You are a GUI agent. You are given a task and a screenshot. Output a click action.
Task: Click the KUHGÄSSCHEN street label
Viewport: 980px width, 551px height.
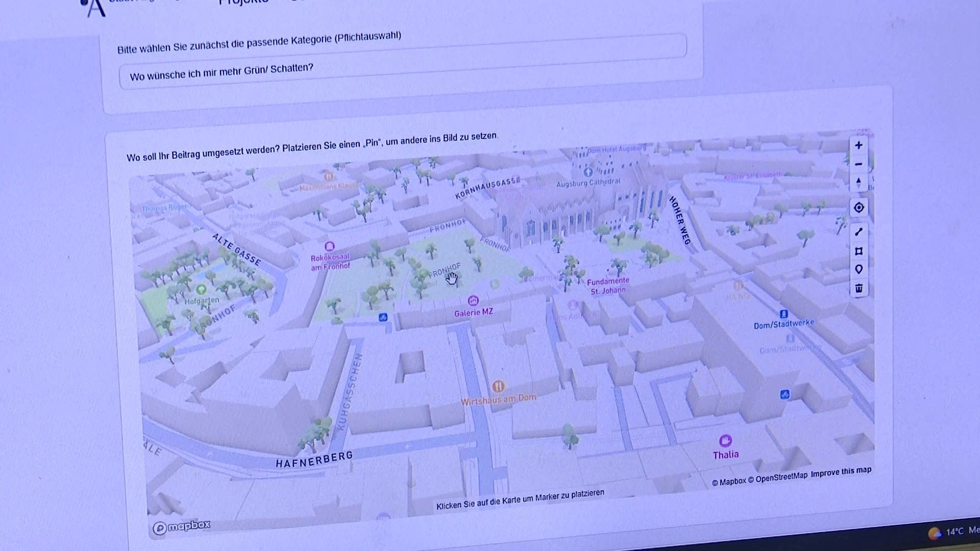tap(350, 391)
